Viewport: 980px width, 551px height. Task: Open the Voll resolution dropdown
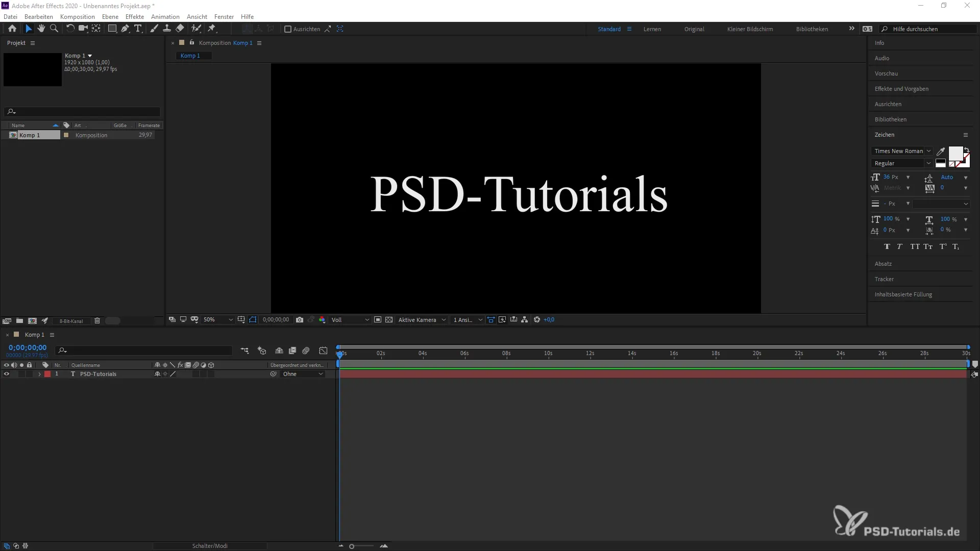click(x=350, y=320)
